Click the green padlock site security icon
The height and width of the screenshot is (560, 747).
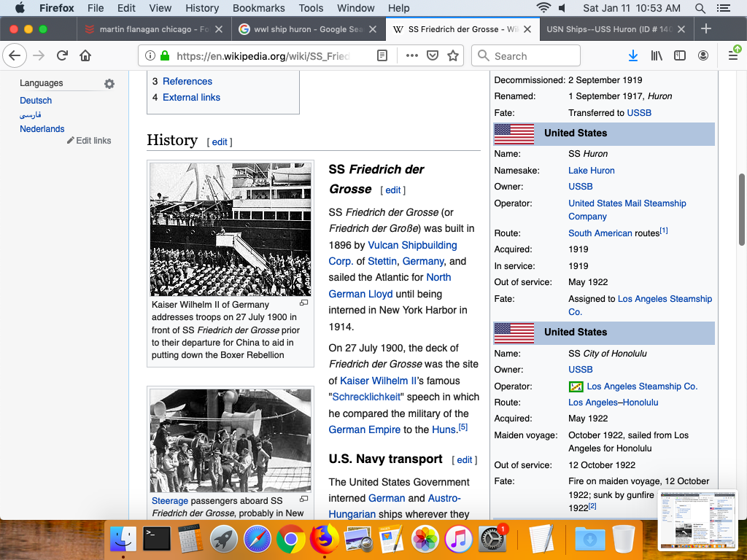click(165, 55)
